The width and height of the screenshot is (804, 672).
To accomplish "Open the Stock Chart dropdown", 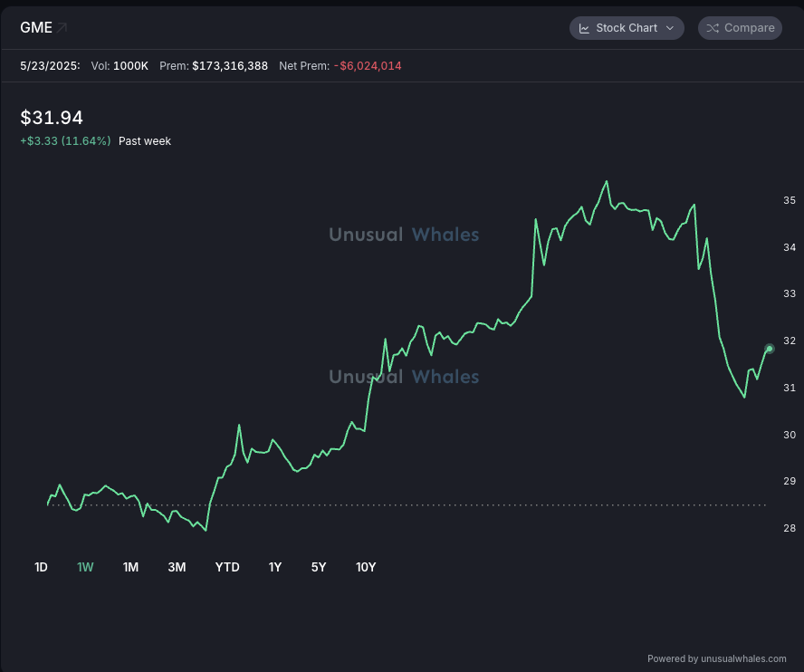I will pos(627,28).
